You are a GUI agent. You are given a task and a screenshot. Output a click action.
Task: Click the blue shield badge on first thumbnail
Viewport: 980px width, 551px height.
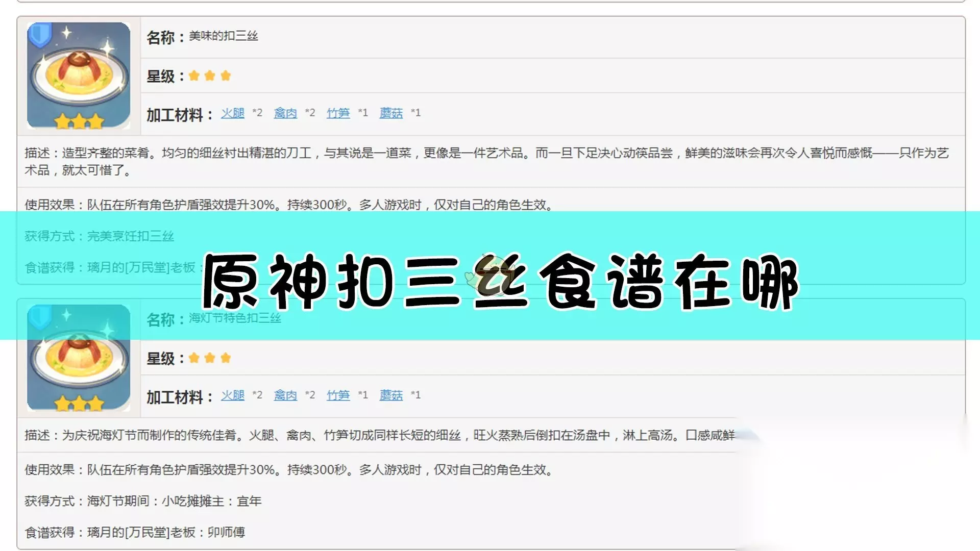(39, 34)
